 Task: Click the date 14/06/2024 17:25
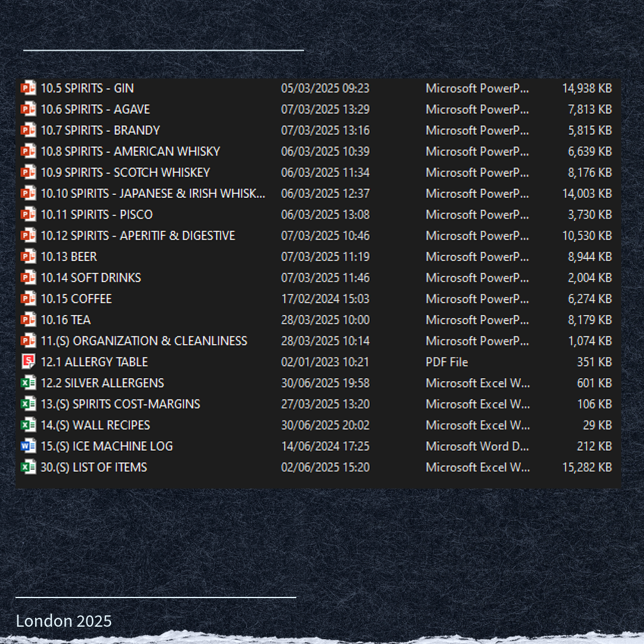pyautogui.click(x=326, y=446)
